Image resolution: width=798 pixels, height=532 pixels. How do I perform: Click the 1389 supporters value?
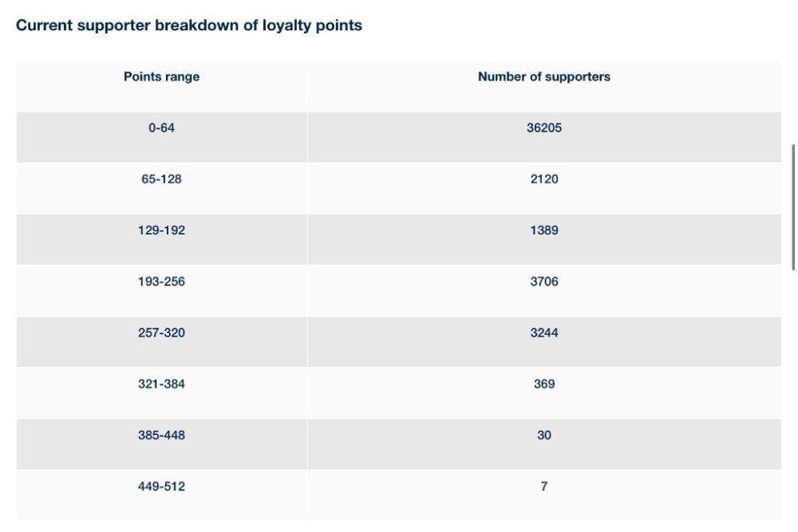[x=544, y=231]
